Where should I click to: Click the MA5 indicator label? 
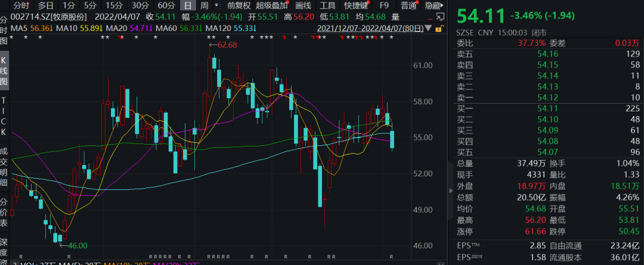(x=20, y=27)
